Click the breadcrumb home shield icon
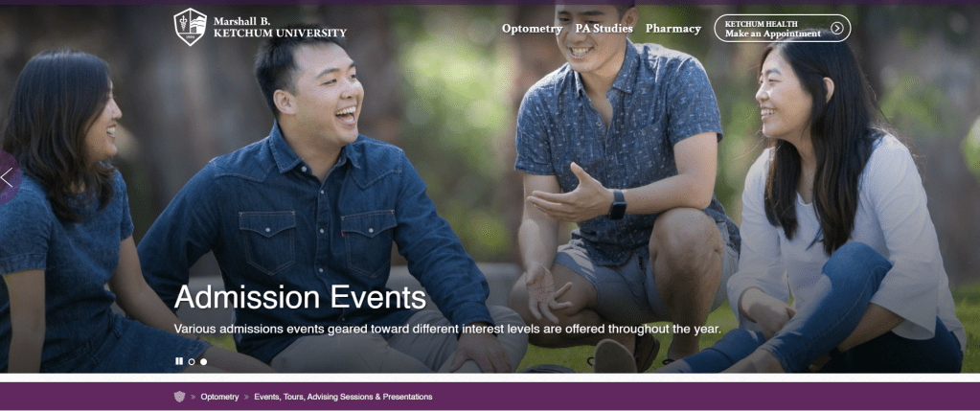The height and width of the screenshot is (411, 980). point(179,397)
